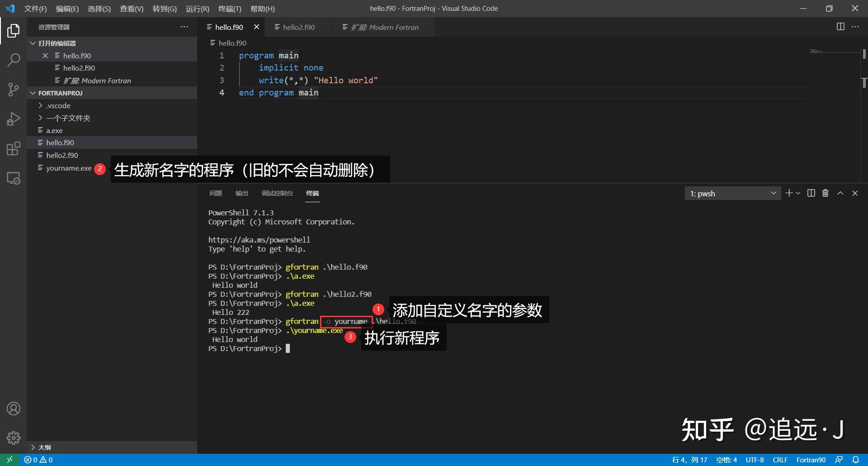Split the editor to the right
868x466 pixels.
(840, 27)
